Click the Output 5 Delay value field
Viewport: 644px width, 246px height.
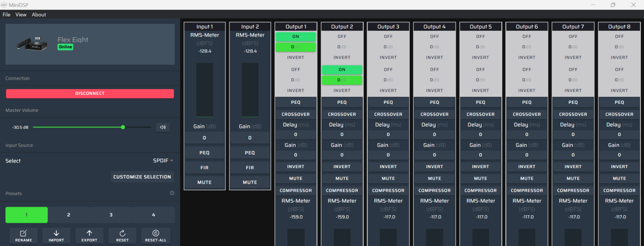(x=481, y=134)
